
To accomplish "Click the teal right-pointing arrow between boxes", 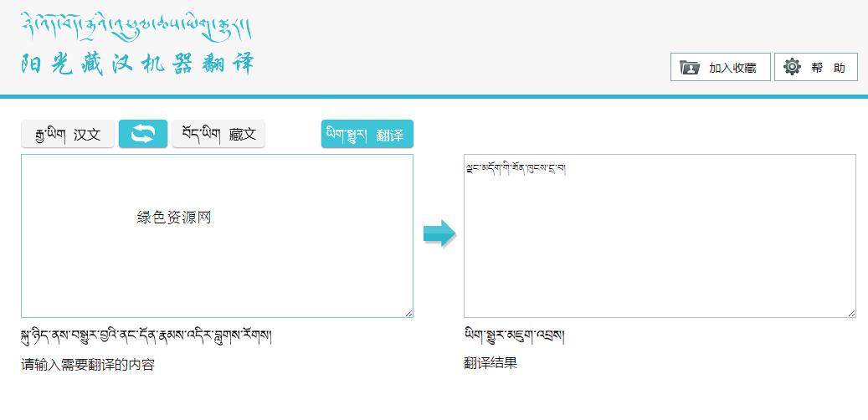I will click(439, 234).
